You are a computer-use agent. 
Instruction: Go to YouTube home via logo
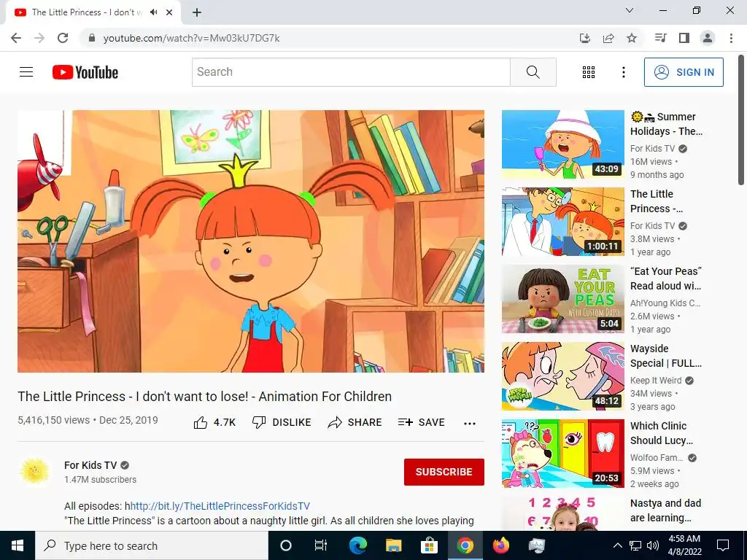(x=85, y=72)
